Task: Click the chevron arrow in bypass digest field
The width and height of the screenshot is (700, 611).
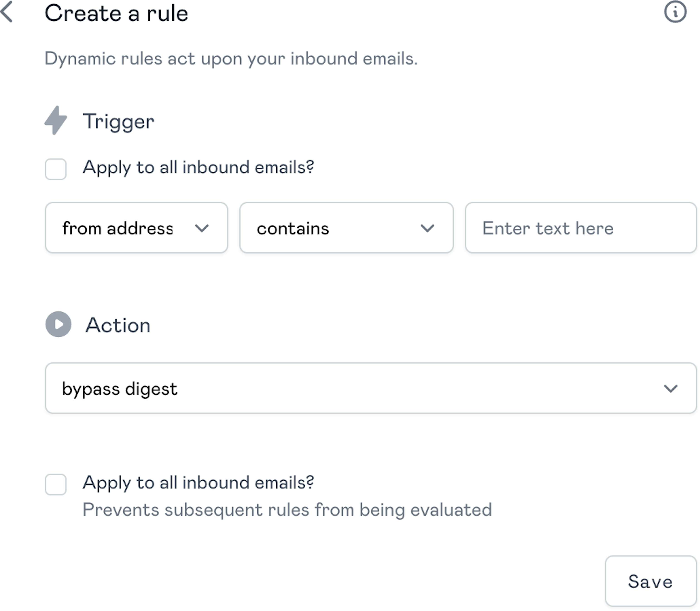Action: [x=670, y=388]
